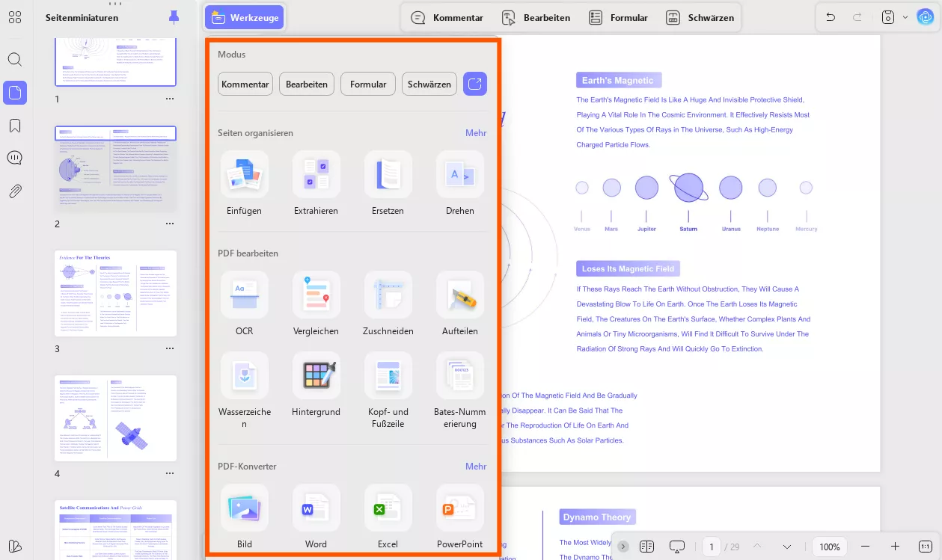Select Bearbeiten button under Modus

click(307, 84)
